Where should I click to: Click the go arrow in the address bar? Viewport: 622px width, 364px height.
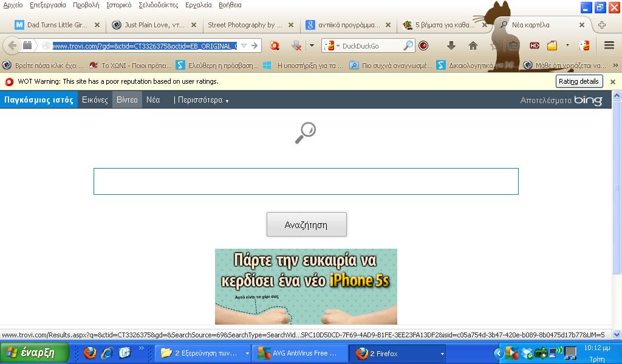255,45
